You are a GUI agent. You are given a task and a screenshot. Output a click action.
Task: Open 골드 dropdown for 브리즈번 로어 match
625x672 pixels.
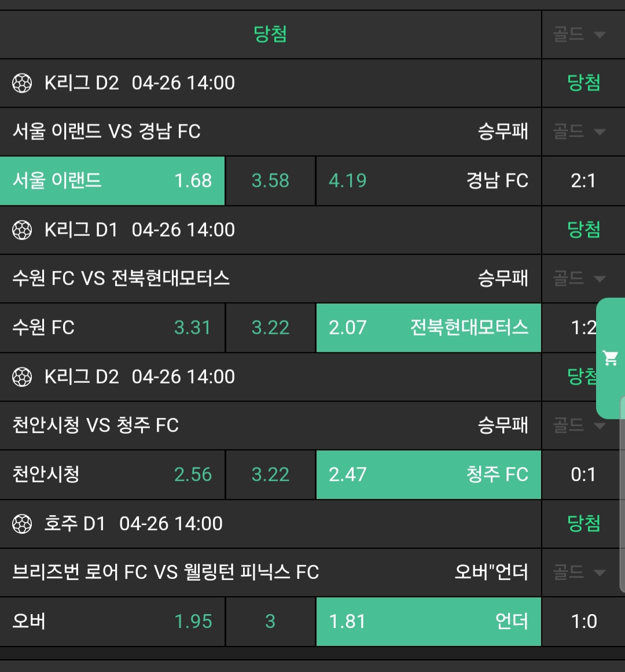[x=579, y=572]
